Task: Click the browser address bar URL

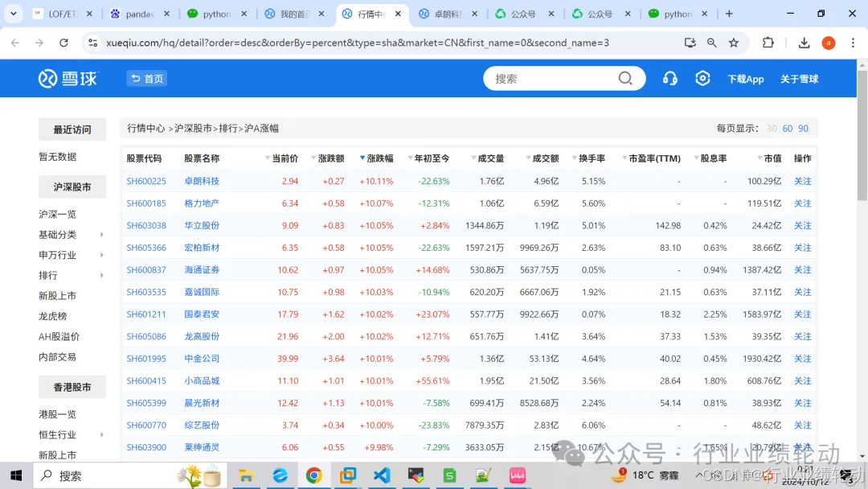Action: coord(358,43)
